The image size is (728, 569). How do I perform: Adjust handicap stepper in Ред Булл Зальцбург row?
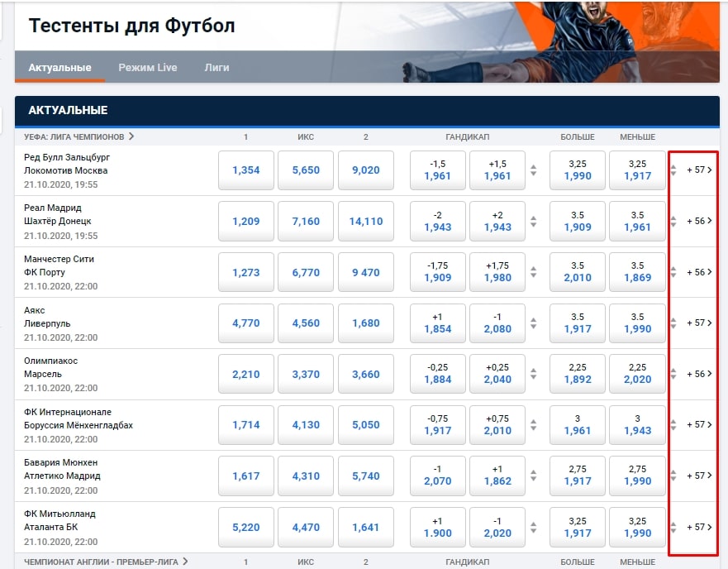pyautogui.click(x=533, y=170)
